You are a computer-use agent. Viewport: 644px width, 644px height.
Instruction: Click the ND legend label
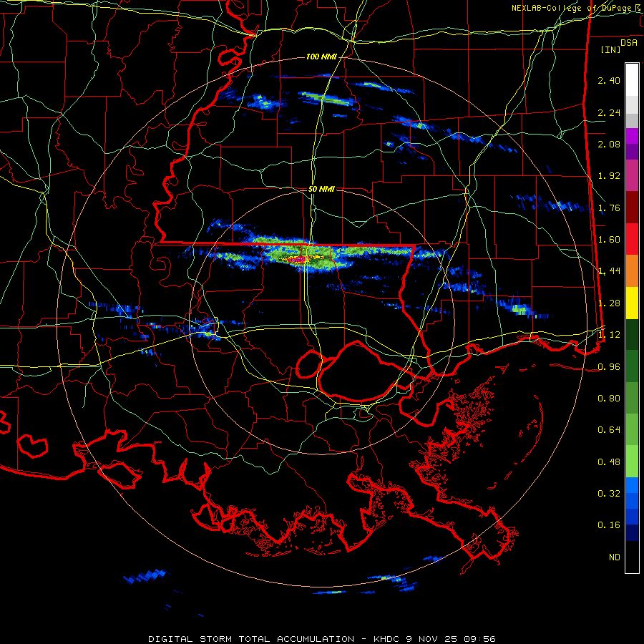coord(615,557)
